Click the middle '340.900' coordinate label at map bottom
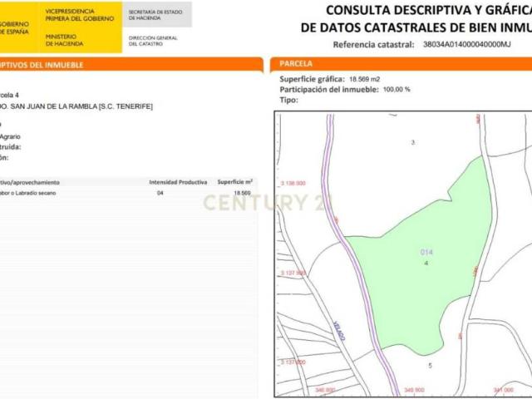 (x=414, y=390)
